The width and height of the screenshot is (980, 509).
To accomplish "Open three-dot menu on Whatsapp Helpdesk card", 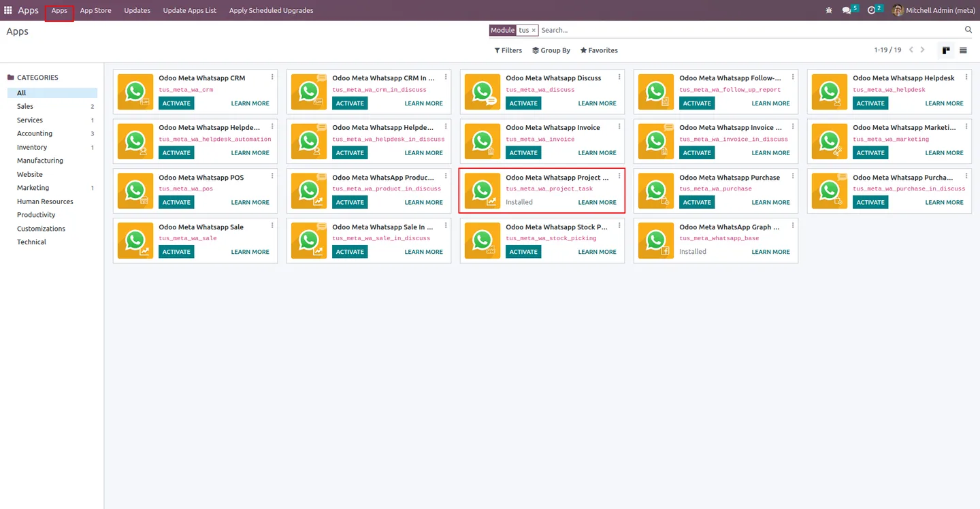I will [966, 77].
